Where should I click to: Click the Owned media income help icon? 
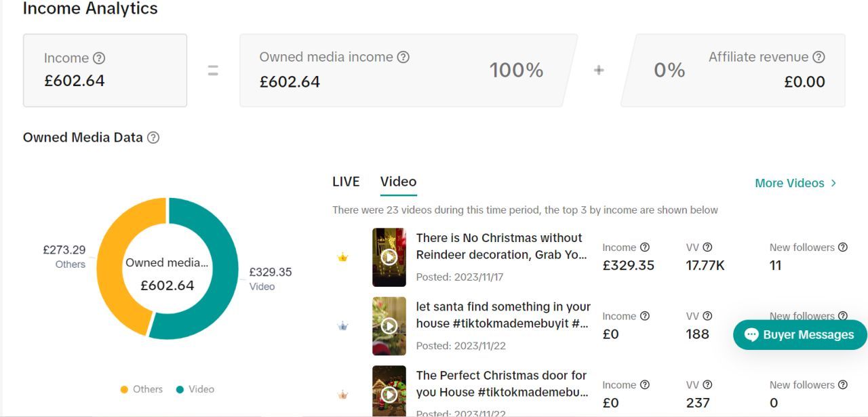click(x=403, y=57)
